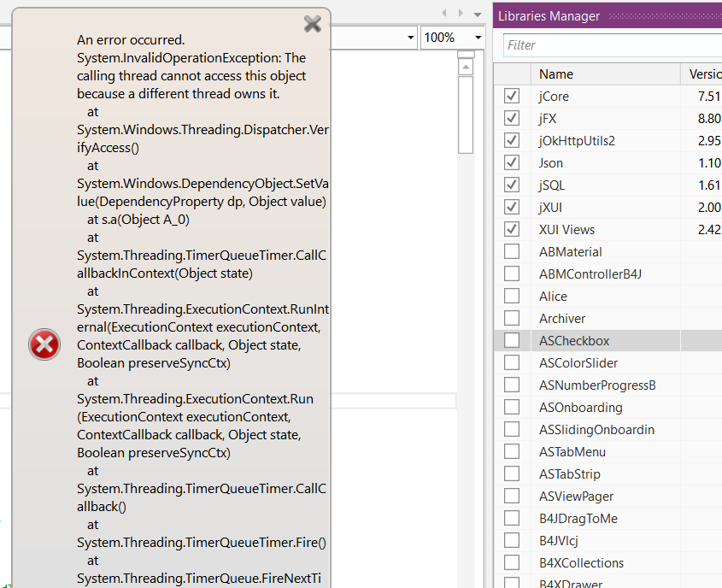Check the B4JVlcj library

pos(512,540)
